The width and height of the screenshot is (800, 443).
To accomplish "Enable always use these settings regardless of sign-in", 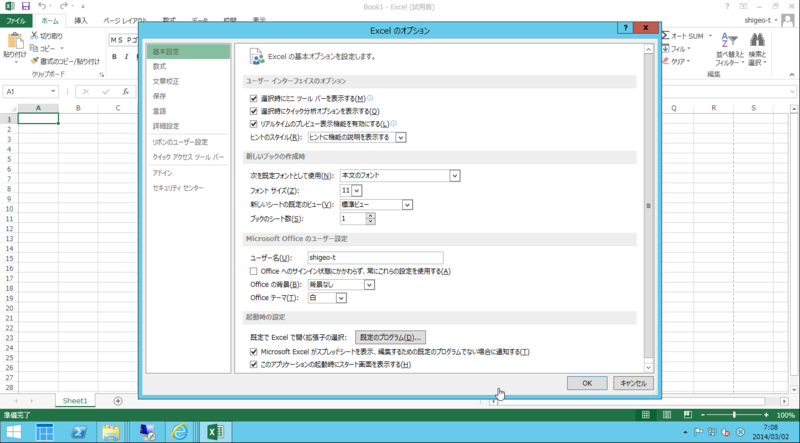I will click(x=254, y=271).
